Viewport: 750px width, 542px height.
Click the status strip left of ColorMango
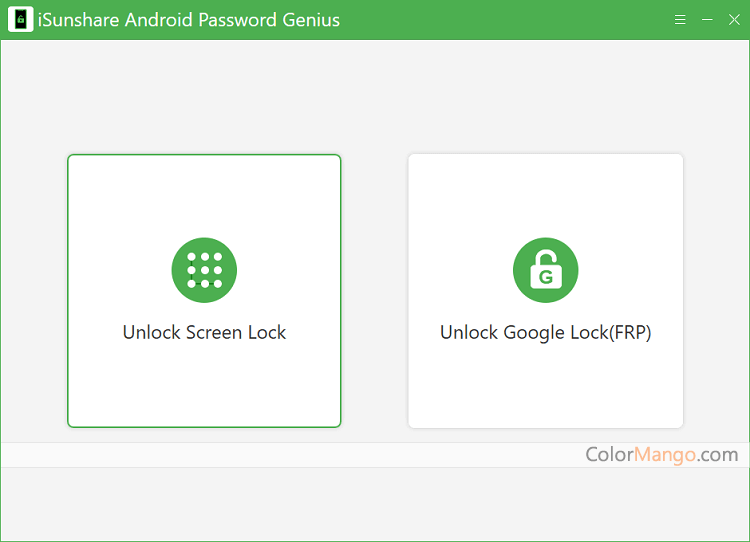[292, 455]
